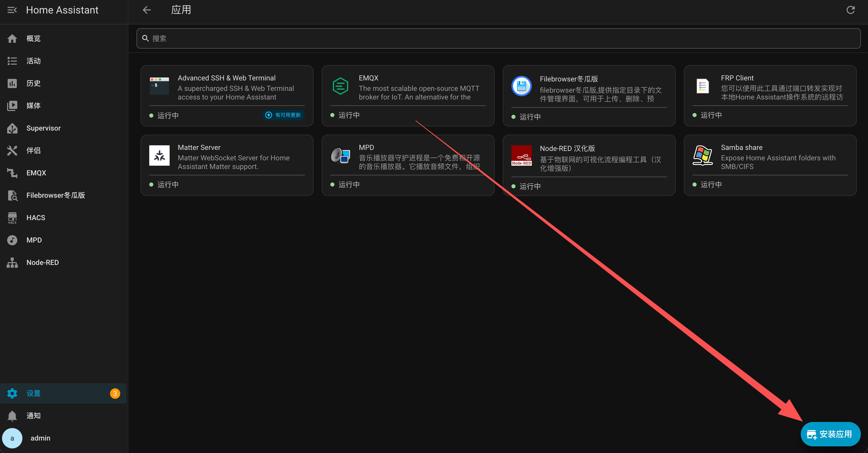Open the Samba share app title

[x=742, y=148]
